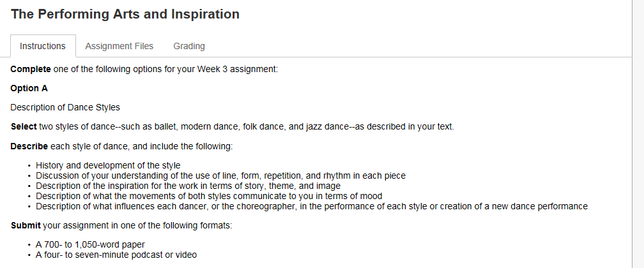This screenshot has width=644, height=268.
Task: Click the bold word Submit
Action: [26, 225]
